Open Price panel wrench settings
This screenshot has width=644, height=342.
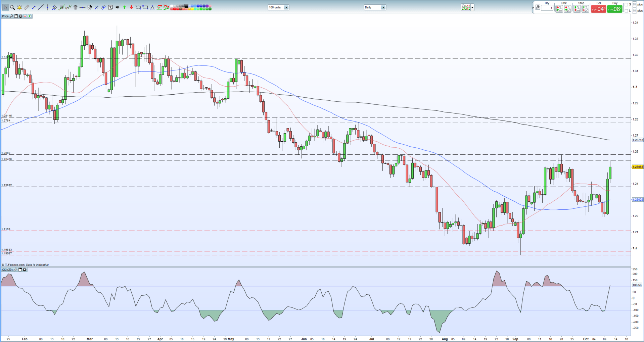(11, 16)
